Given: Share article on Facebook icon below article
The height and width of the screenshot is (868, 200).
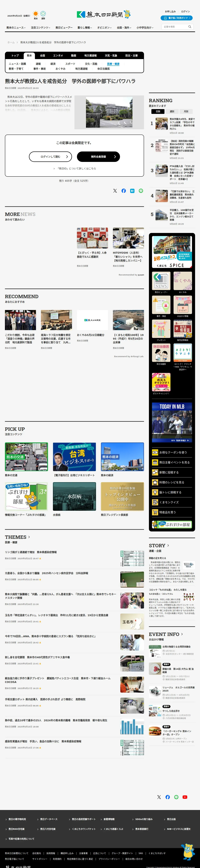Looking at the screenshot, I should [x=124, y=191].
